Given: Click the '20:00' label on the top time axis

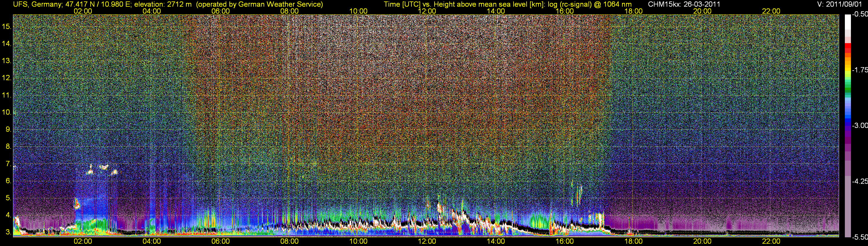Looking at the screenshot, I should 702,11.
